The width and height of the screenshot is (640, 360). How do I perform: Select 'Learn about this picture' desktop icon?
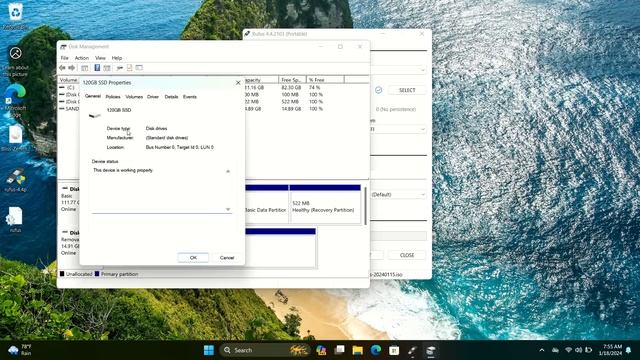pos(16,61)
